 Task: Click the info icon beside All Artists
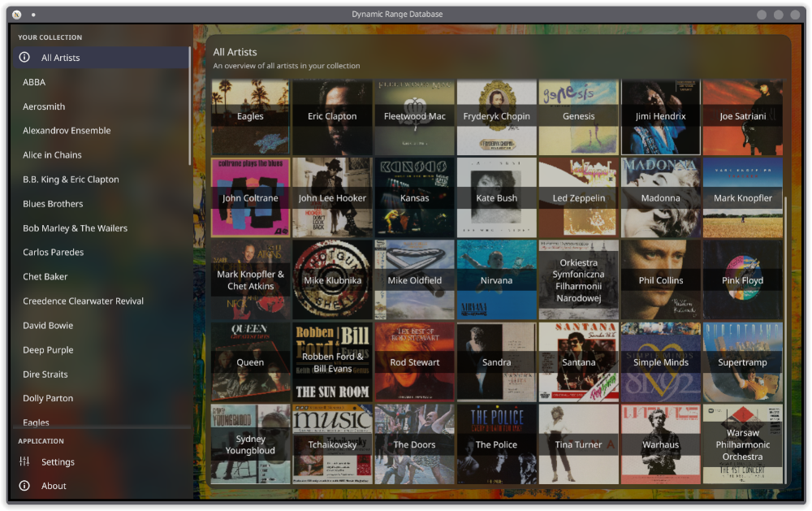click(24, 58)
